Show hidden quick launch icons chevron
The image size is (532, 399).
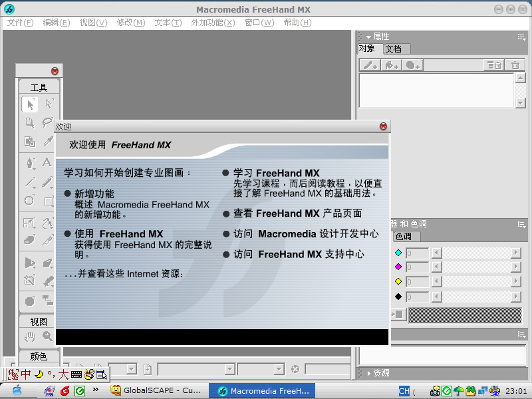[95, 390]
